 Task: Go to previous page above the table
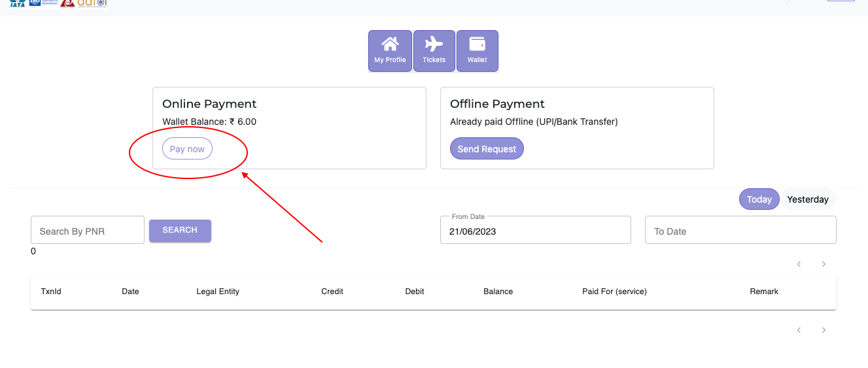point(799,264)
